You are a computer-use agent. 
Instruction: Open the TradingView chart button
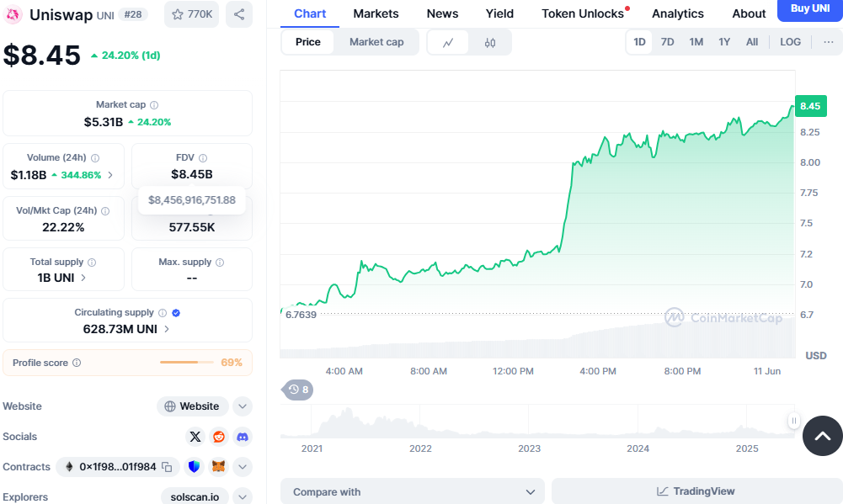point(696,491)
